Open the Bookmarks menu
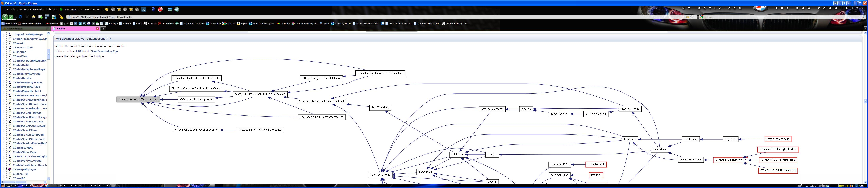Image resolution: width=868 pixels, height=188 pixels. pyautogui.click(x=38, y=9)
